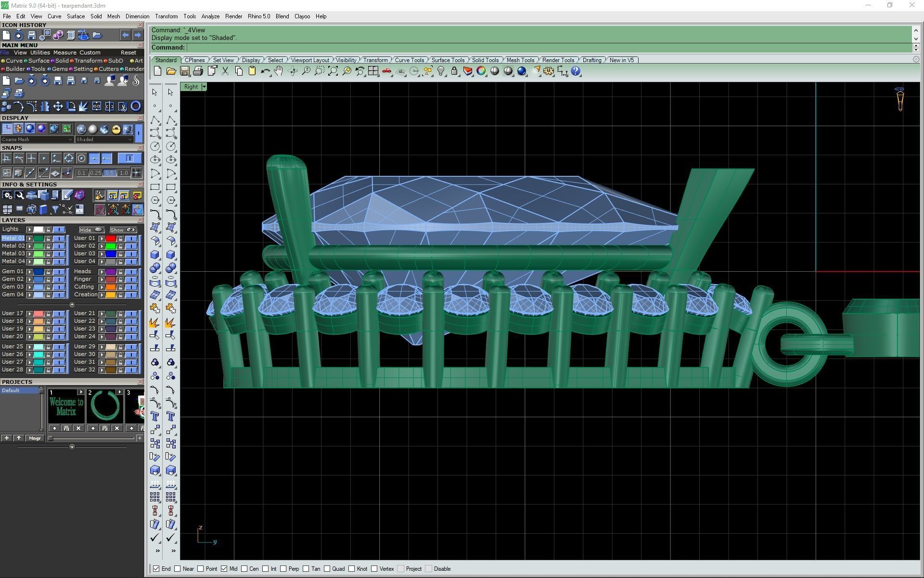Open the Analyze menu
The width and height of the screenshot is (924, 578).
[210, 16]
